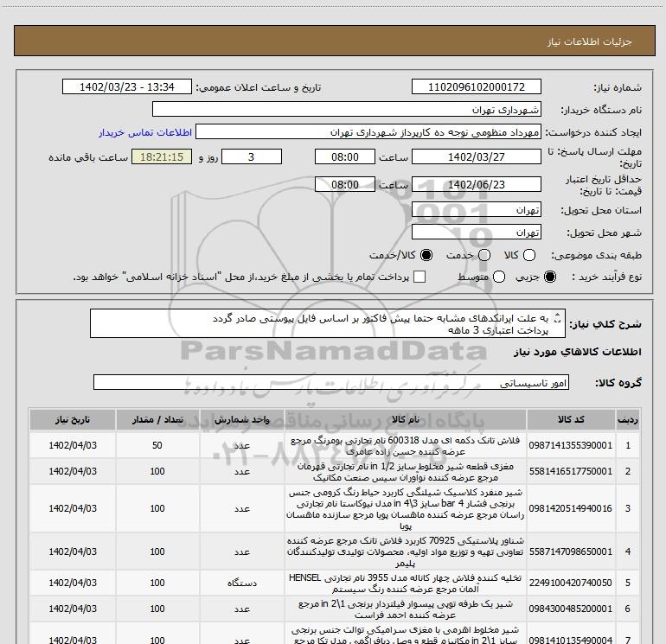Screen dimensions: 666x644
Task: Click delivery city field تهران
Action: 476,232
